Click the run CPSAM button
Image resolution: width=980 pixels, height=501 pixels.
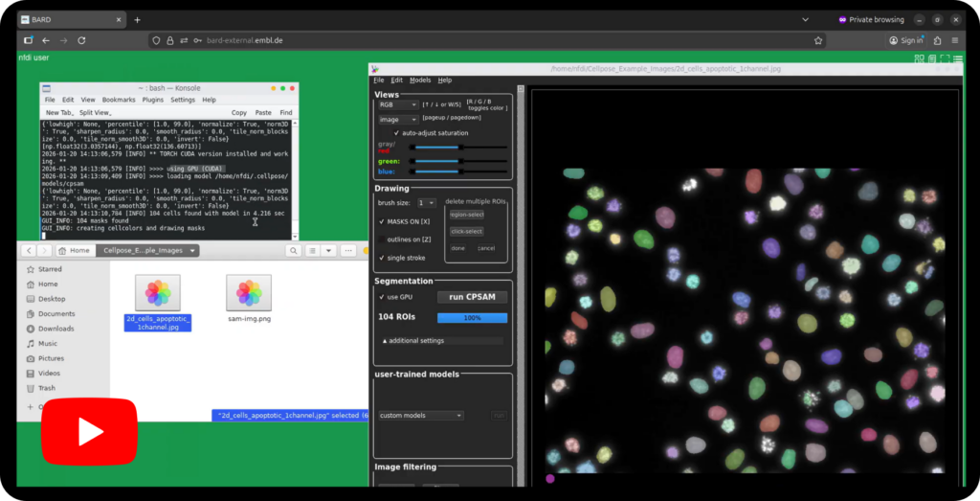(x=472, y=297)
